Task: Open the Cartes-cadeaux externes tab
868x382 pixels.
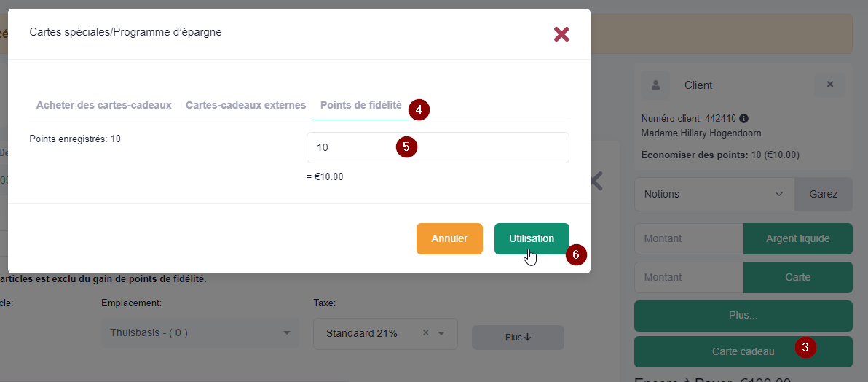Action: pyautogui.click(x=246, y=105)
